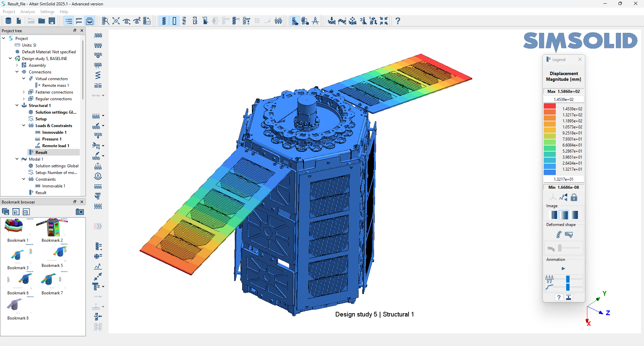The image size is (644, 346).
Task: Open the Project menu
Action: tap(9, 12)
